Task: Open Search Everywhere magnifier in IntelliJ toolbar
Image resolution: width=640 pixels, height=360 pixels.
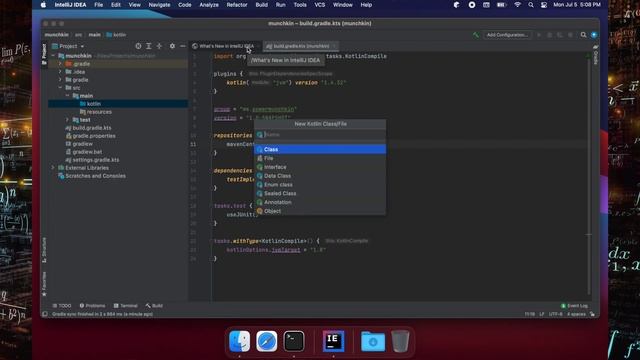Action: (584, 35)
